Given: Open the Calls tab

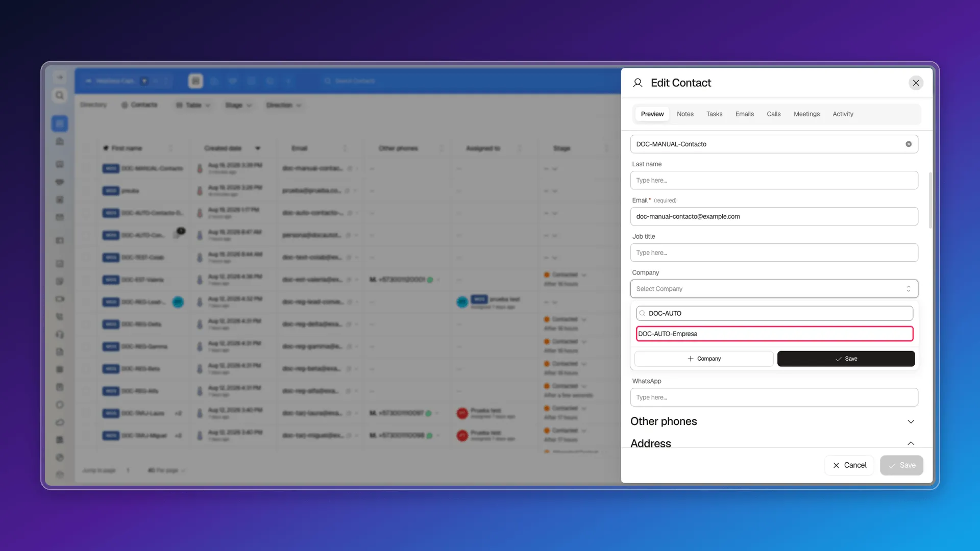Looking at the screenshot, I should pos(773,114).
